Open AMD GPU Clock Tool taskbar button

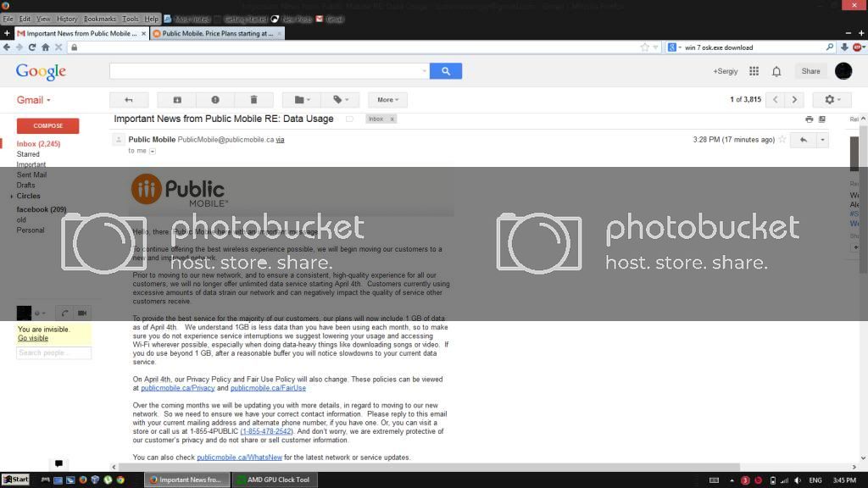(x=274, y=480)
